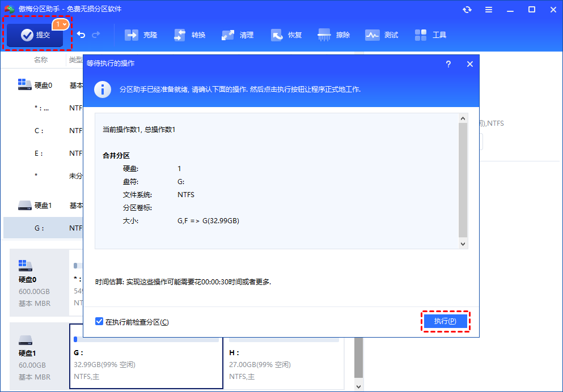Screen dimensions: 563x392
Task: Select 硬盘1 in the disk list
Action: [x=43, y=205]
